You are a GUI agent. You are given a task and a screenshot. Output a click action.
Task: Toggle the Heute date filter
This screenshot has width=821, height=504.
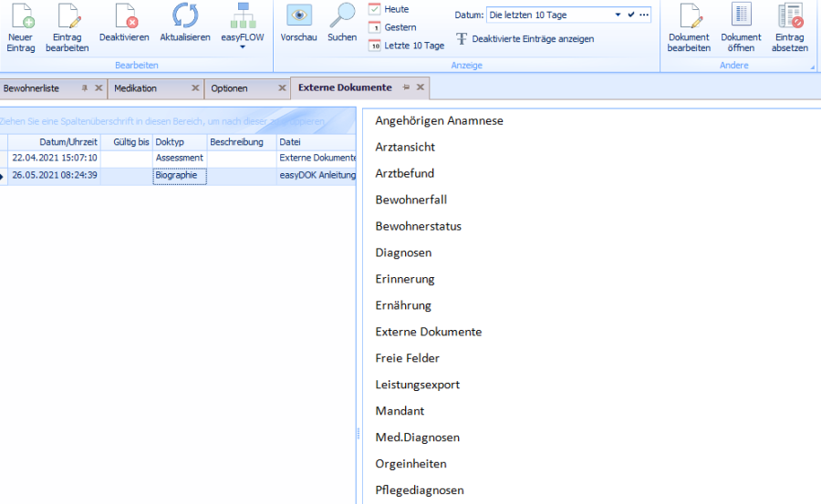[x=389, y=9]
